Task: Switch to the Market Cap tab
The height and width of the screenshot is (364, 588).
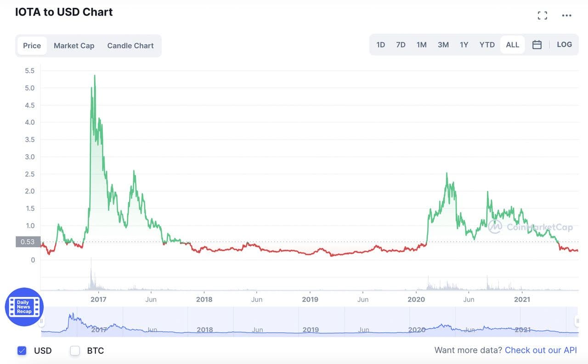Action: pos(74,45)
